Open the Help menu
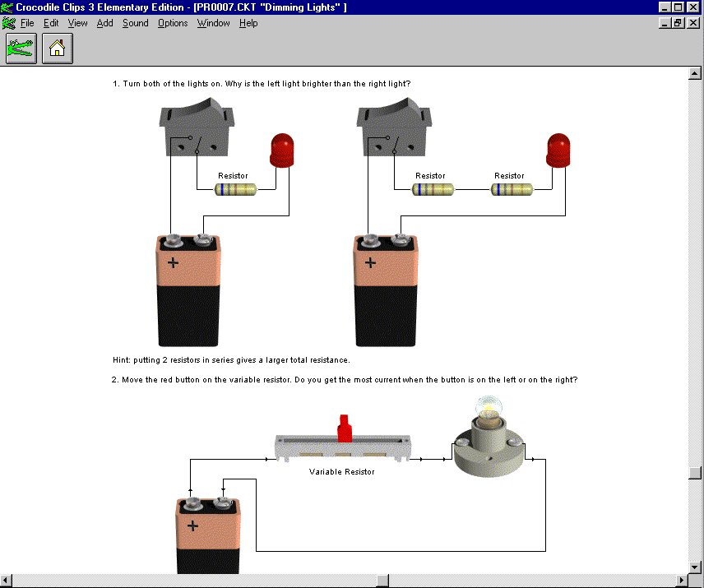 pyautogui.click(x=248, y=23)
